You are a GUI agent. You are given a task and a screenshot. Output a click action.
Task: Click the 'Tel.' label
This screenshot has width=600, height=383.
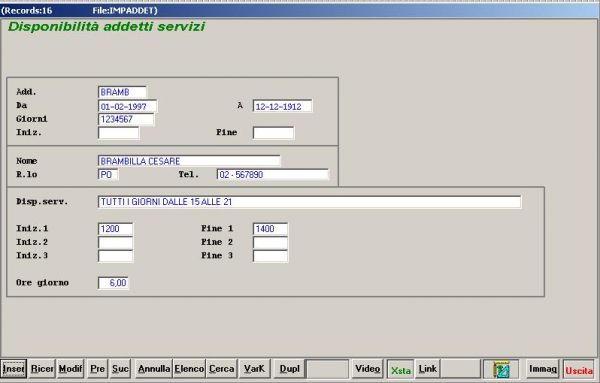(189, 174)
